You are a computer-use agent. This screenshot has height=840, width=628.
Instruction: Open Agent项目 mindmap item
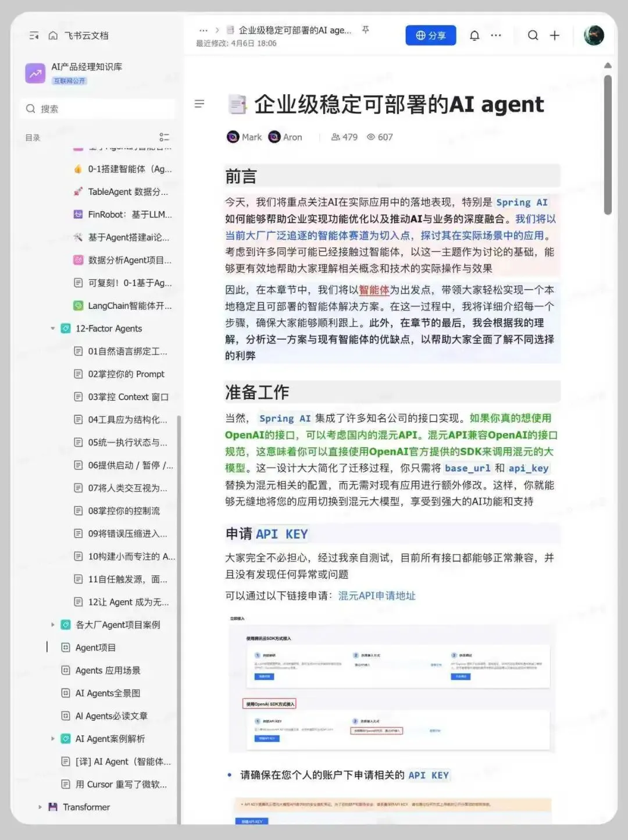89,647
